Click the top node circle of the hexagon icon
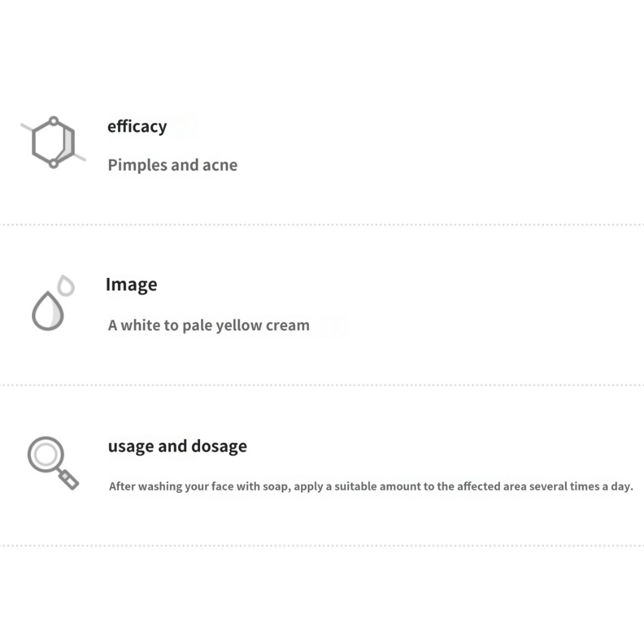Viewport: 644px width, 644px height. point(53,120)
